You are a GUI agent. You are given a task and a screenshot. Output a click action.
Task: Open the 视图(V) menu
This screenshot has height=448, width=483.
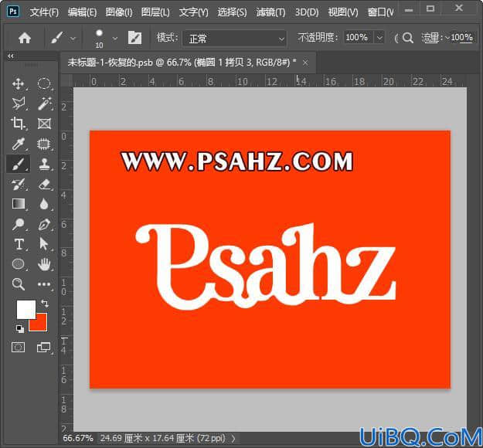343,12
